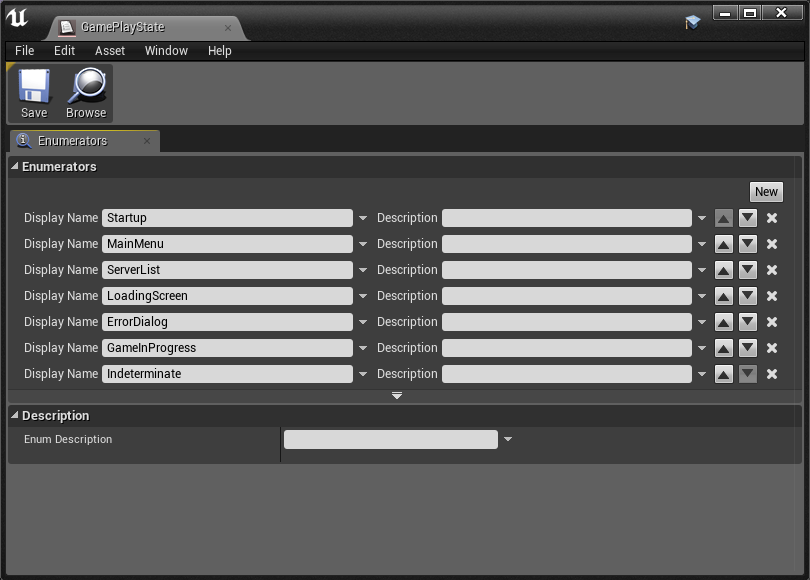This screenshot has width=810, height=580.
Task: Collapse the Enumerators section header
Action: (15, 166)
